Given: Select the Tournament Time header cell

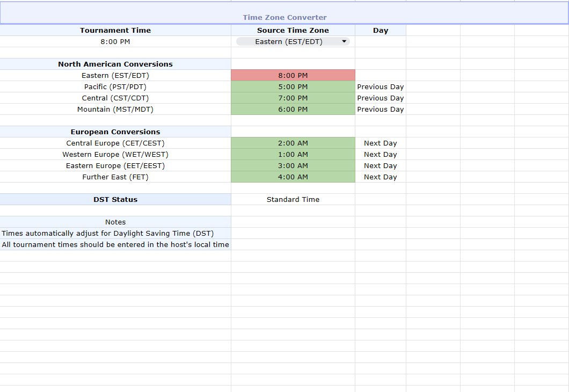Looking at the screenshot, I should click(x=115, y=30).
